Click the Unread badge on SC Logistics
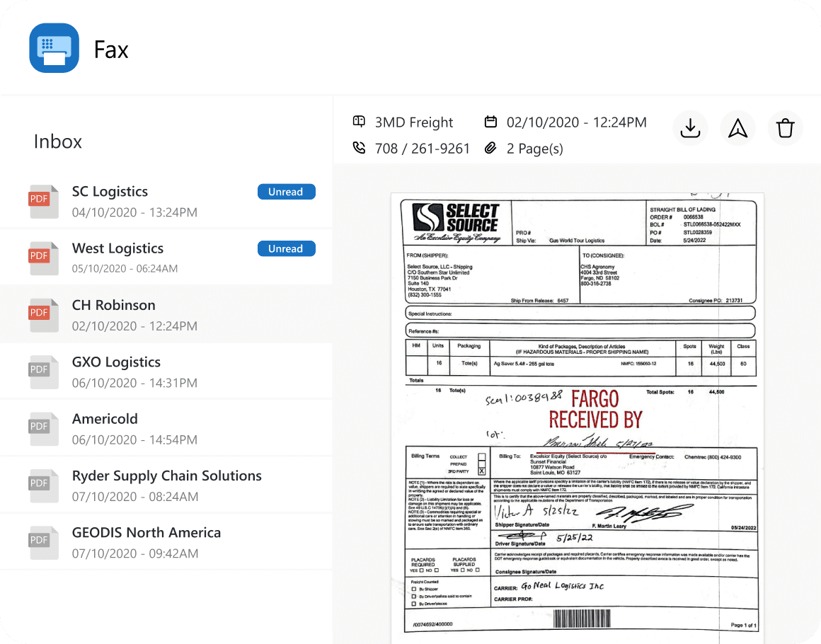This screenshot has height=644, width=821. [x=286, y=191]
